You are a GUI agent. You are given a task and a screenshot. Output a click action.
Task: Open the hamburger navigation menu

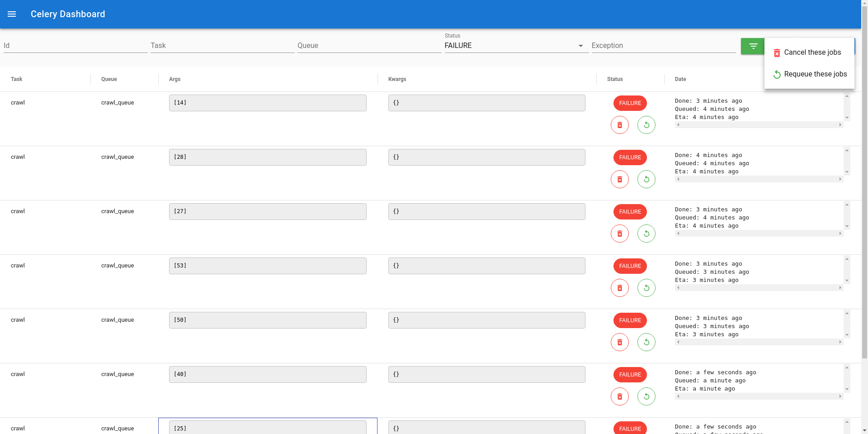[12, 14]
